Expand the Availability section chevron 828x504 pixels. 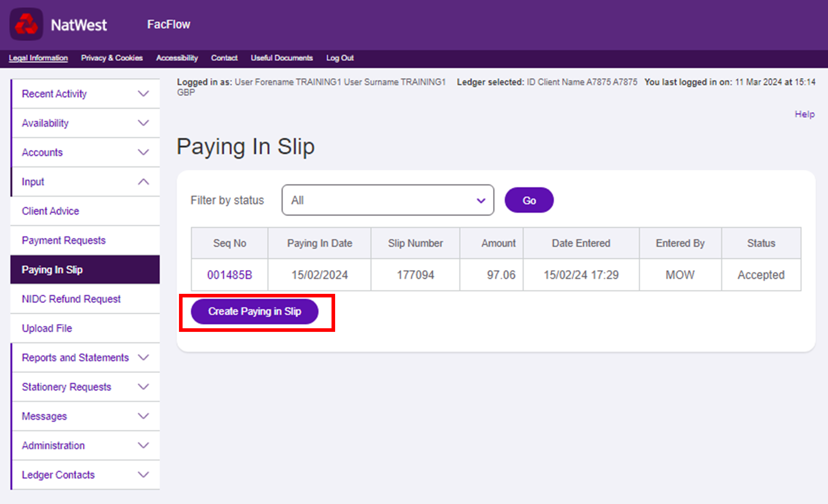pos(143,123)
